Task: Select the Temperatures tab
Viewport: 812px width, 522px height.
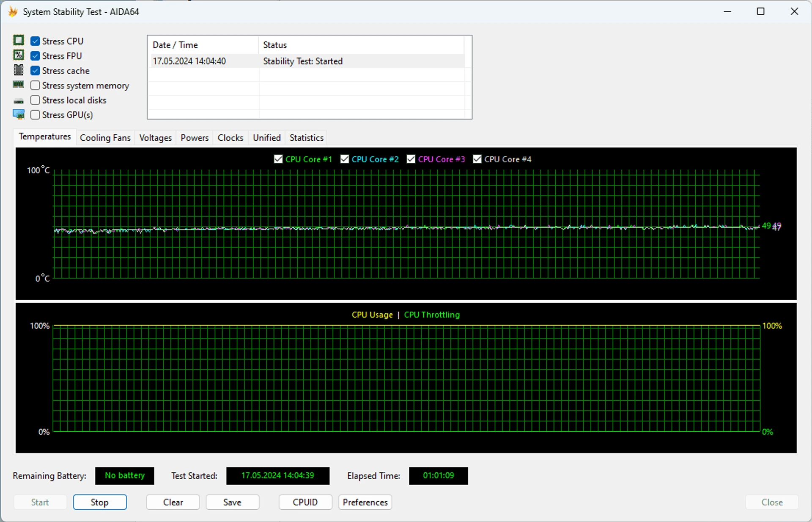Action: click(45, 137)
